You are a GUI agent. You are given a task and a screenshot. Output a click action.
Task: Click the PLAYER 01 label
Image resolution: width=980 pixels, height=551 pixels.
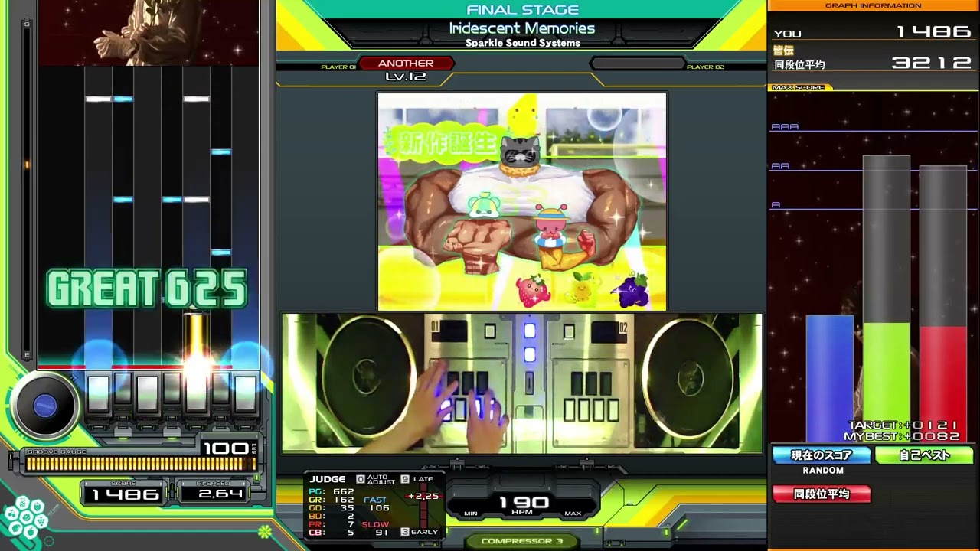pos(338,67)
